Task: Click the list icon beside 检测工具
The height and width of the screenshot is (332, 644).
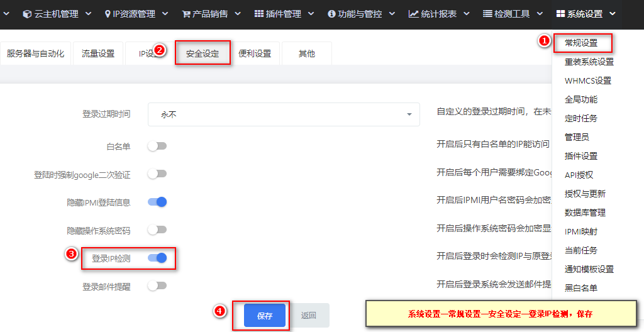Action: coord(487,14)
